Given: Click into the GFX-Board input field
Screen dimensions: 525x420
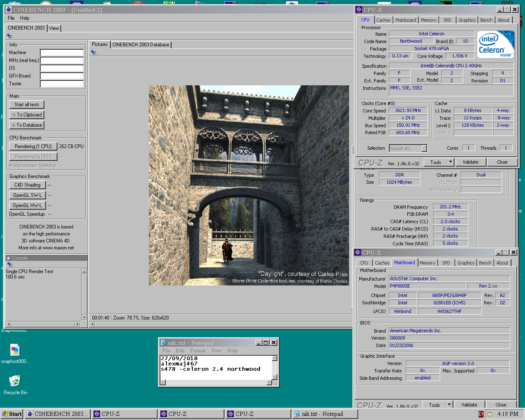Looking at the screenshot, I should pos(62,76).
